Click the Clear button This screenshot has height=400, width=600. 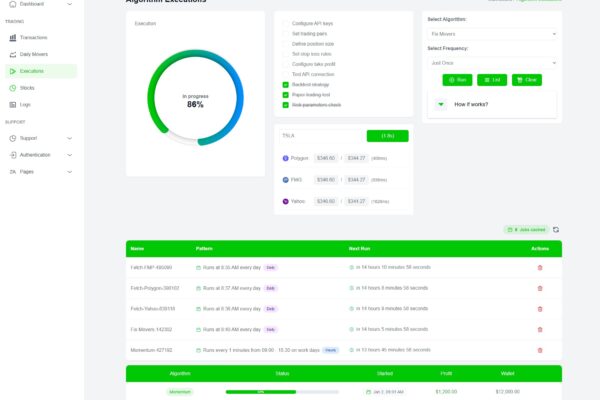point(527,79)
